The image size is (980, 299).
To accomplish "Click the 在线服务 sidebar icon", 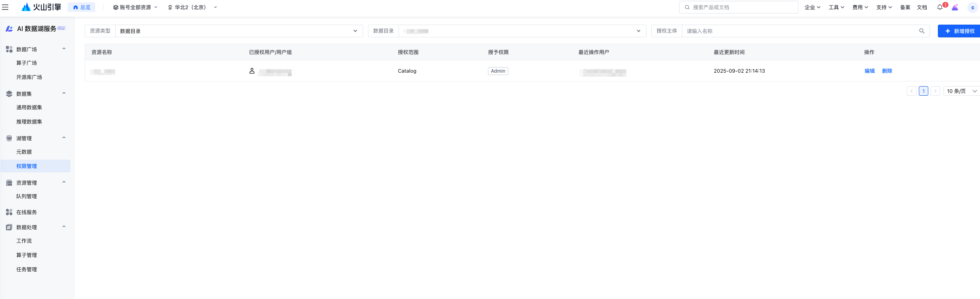I will pos(9,212).
